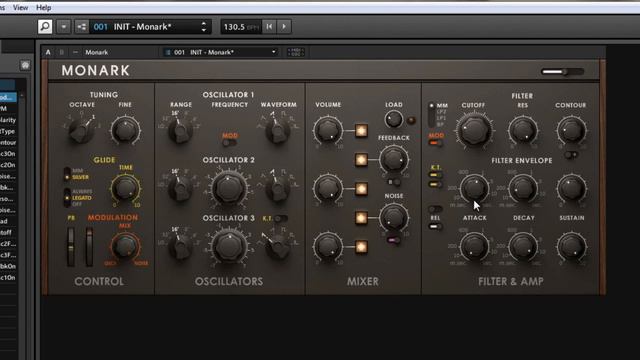Viewport: 640px width, 360px height.
Task: Open the preset search magnifier icon
Action: coord(45,27)
